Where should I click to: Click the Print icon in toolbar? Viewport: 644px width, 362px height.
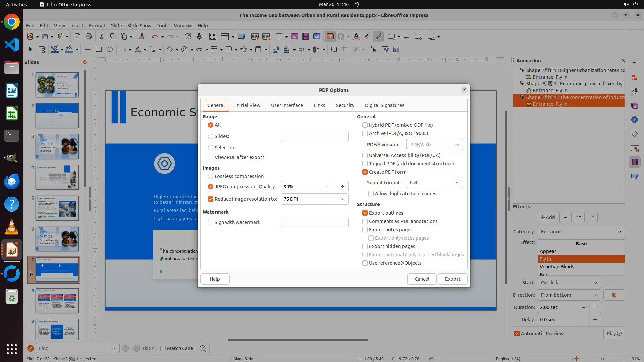pyautogui.click(x=89, y=37)
